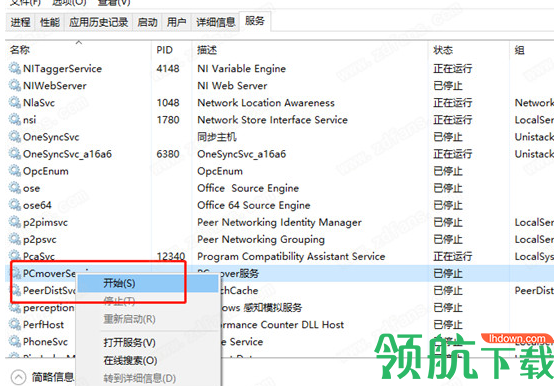Image resolution: width=554 pixels, height=386 pixels.
Task: Click PID 4148 cell
Action: coord(168,69)
